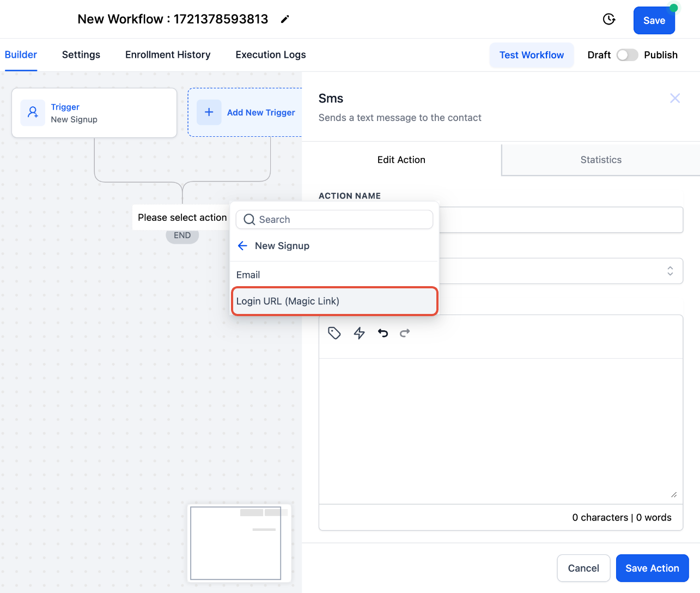Image resolution: width=700 pixels, height=593 pixels.
Task: Redo the message edit
Action: click(405, 333)
